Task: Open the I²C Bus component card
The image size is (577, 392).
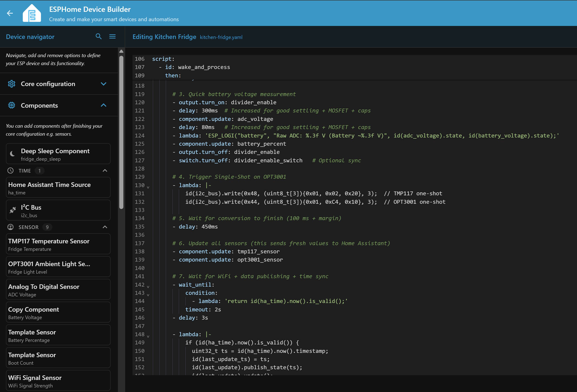Action: click(58, 210)
